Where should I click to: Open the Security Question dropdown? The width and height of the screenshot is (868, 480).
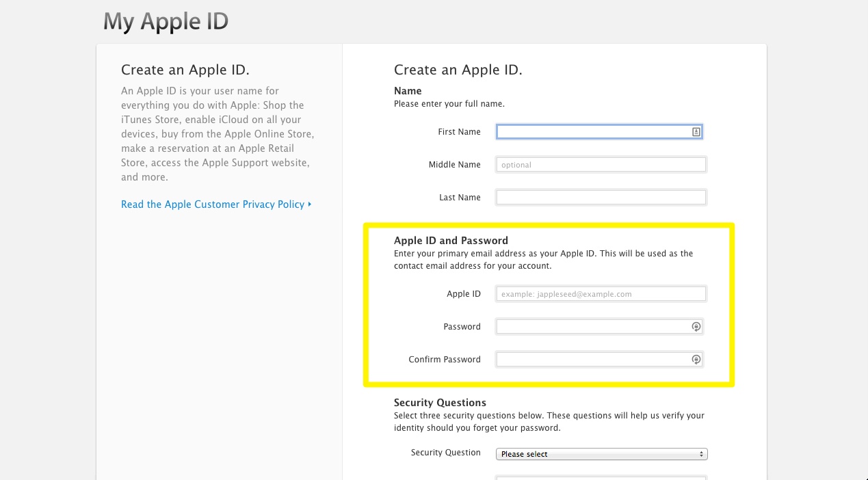coord(602,454)
